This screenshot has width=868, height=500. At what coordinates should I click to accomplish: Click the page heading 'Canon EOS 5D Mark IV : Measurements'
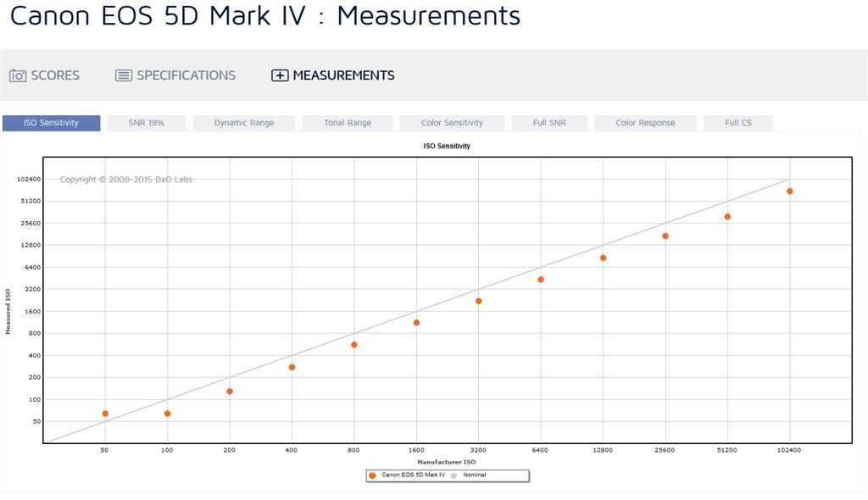point(265,15)
